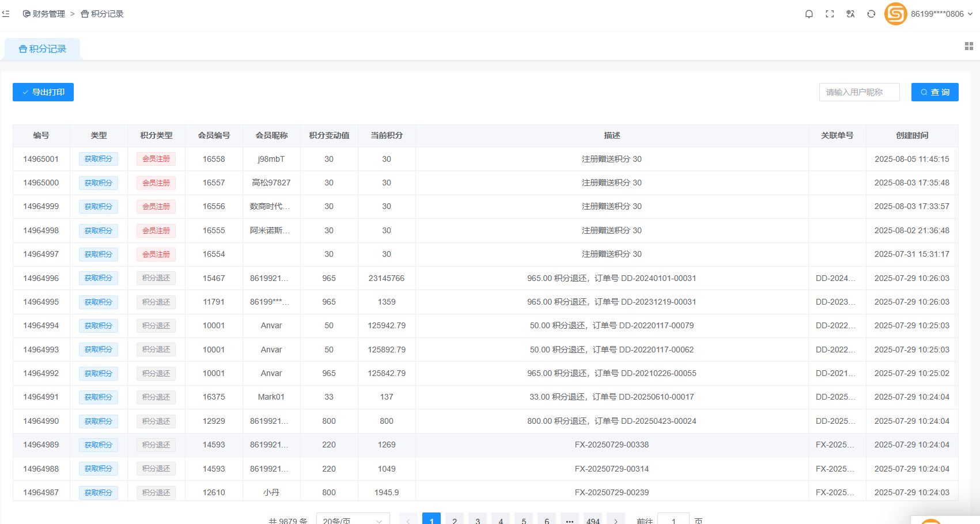Expand the 86199****0806 account dropdown

941,14
